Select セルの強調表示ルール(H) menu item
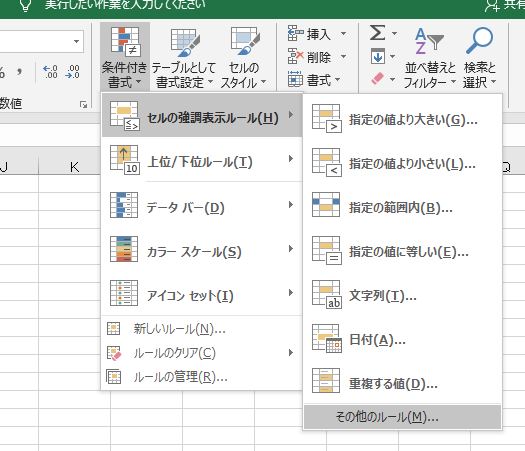The width and height of the screenshot is (525, 451). point(202,116)
